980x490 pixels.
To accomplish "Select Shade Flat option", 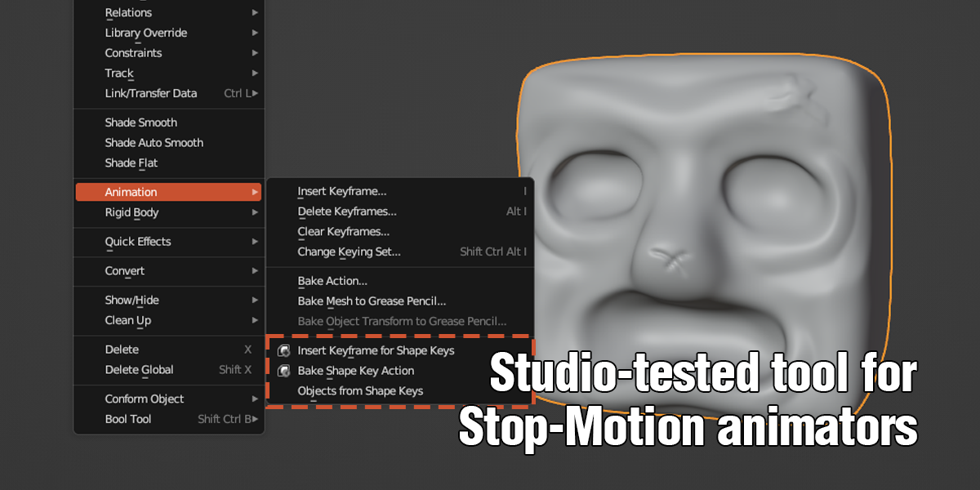I will [x=131, y=163].
